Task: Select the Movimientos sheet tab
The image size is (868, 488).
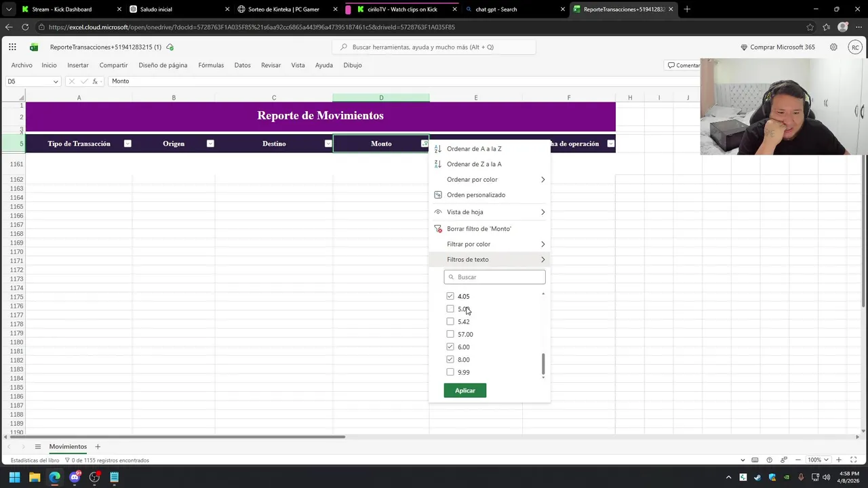Action: [x=68, y=447]
